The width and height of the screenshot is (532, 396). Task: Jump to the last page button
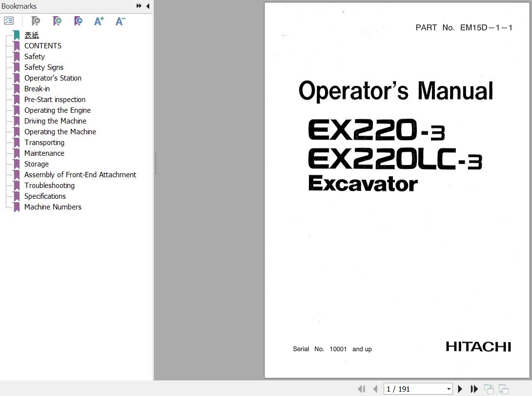[x=474, y=389]
